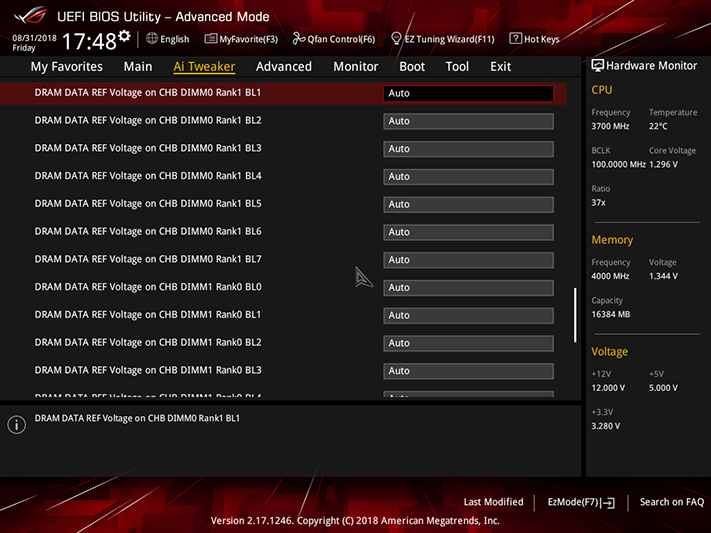Click Auto field for CHB DIMM0 Rank1 BL2

468,121
